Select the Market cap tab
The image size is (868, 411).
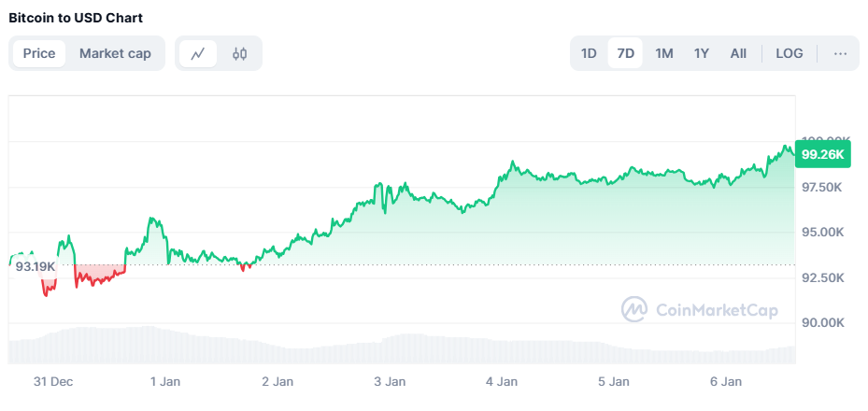coord(115,53)
